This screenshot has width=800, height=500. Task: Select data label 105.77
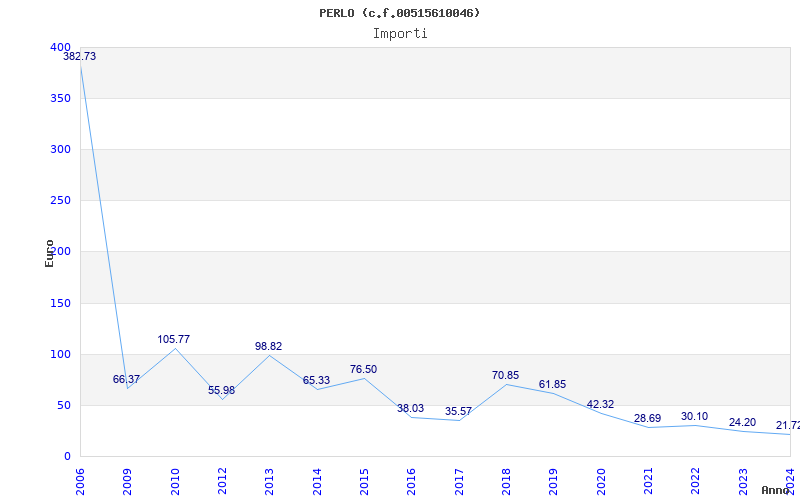[173, 340]
